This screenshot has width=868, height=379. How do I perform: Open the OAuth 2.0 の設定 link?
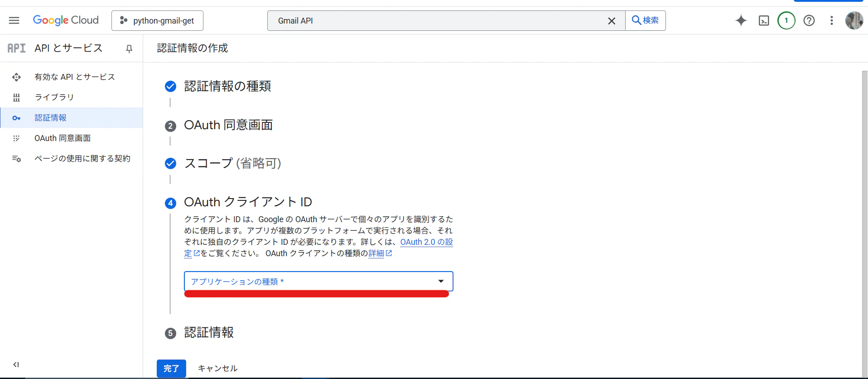tap(426, 242)
